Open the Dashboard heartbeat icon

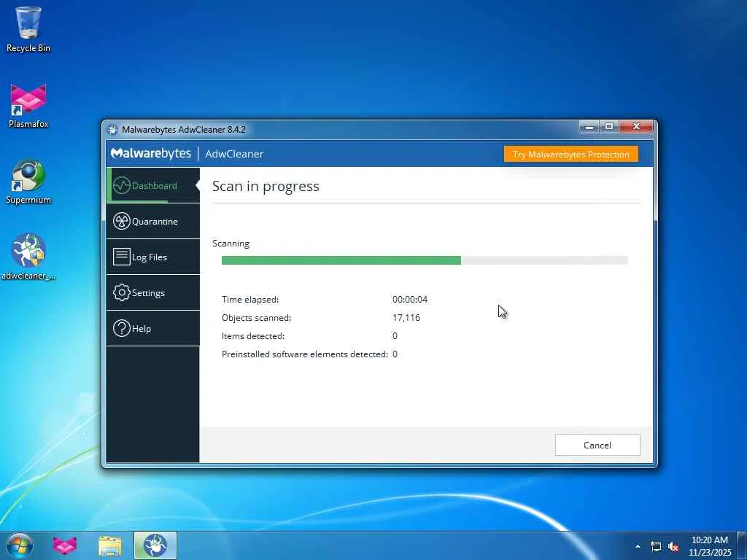122,185
